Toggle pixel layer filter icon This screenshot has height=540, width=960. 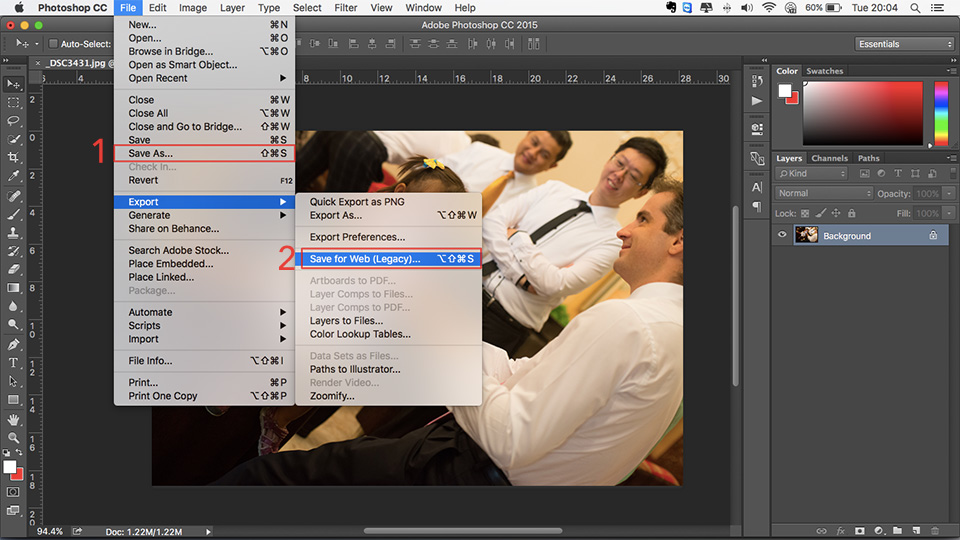[864, 174]
